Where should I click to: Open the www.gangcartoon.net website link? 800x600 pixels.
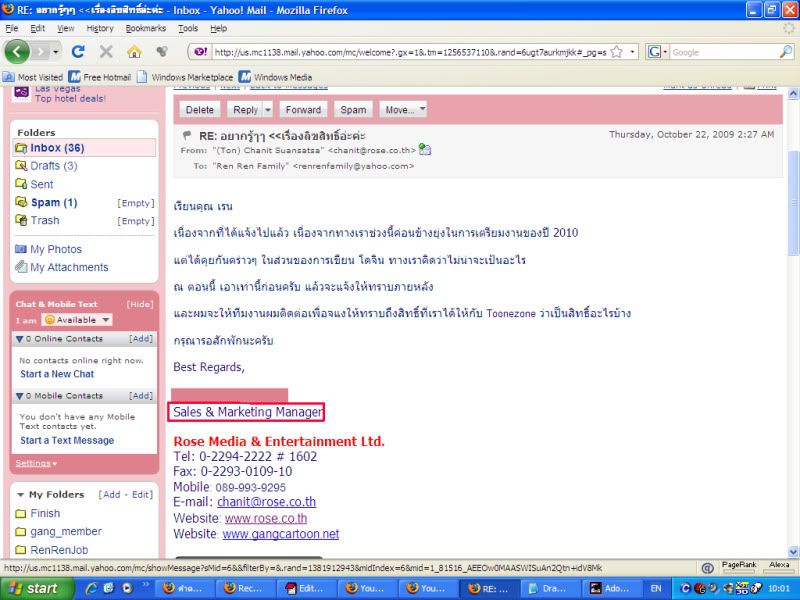pos(281,534)
